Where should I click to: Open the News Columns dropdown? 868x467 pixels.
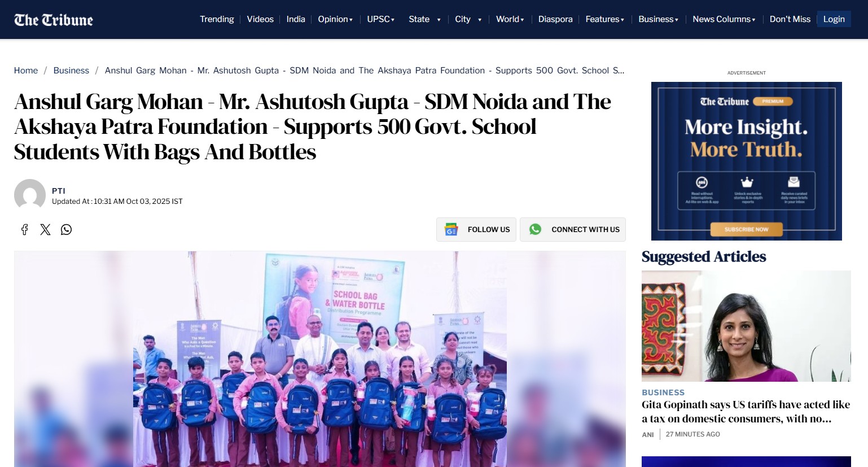point(724,19)
